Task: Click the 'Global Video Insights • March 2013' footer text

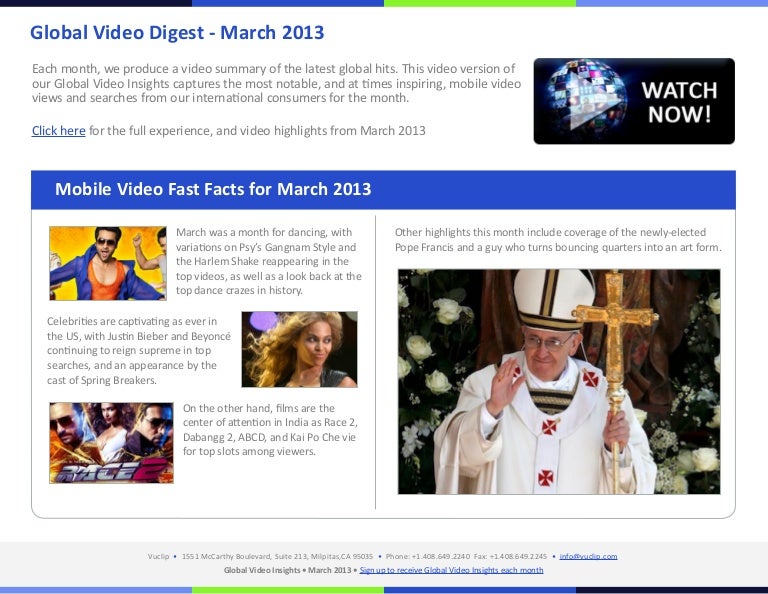Action: click(287, 570)
